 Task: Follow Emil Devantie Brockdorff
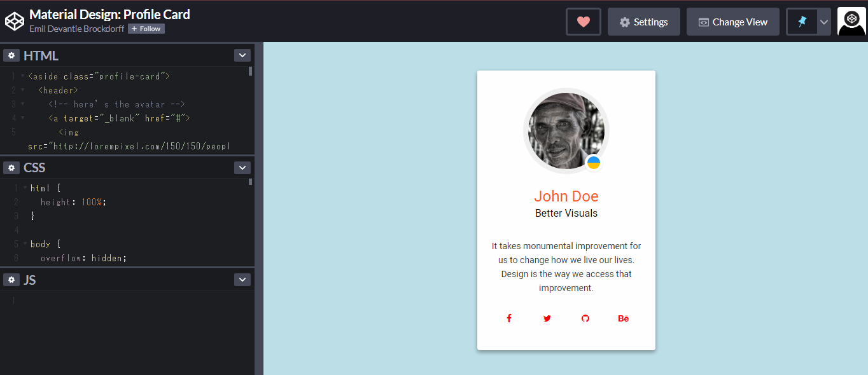[146, 28]
